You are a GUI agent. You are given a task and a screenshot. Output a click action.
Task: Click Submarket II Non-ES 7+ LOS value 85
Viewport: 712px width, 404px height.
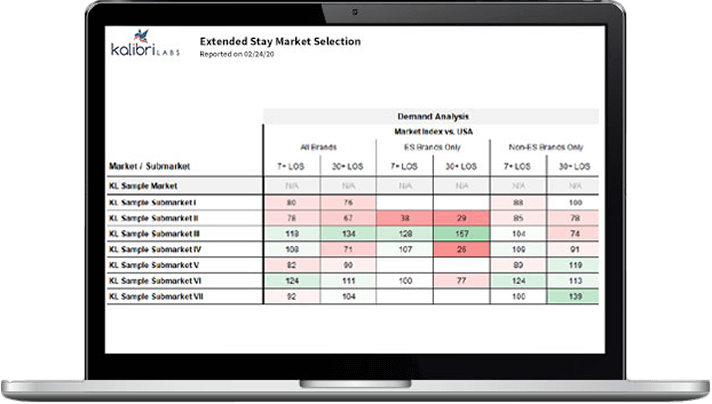pos(518,218)
